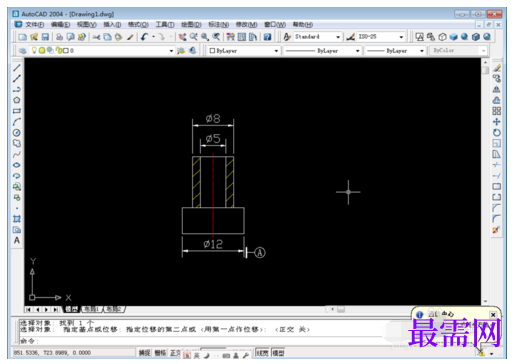This screenshot has width=520, height=364.
Task: Click the Mirror modify tool
Action: coord(497,89)
